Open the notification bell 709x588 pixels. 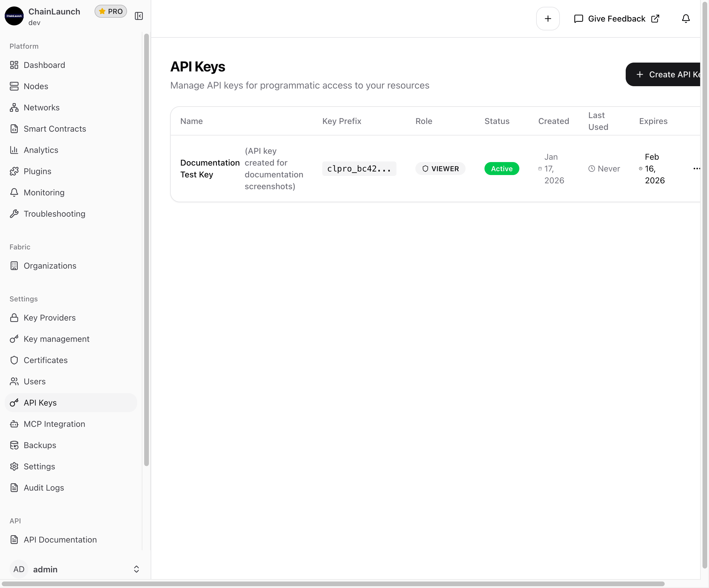point(686,19)
